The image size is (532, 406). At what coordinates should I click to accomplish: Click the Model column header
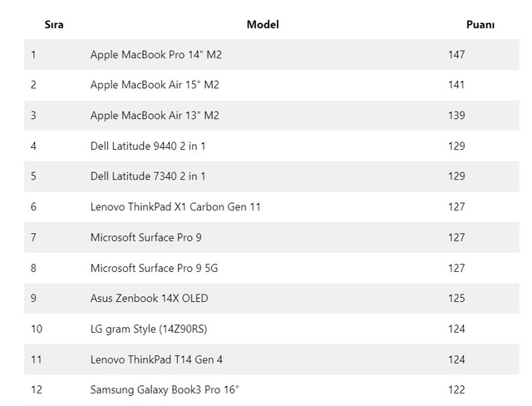point(263,24)
